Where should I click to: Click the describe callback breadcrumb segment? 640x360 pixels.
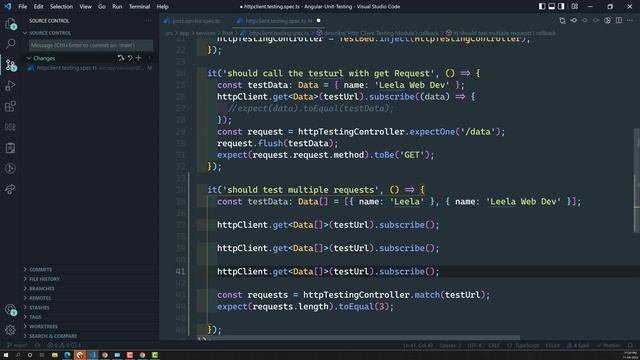[378, 33]
